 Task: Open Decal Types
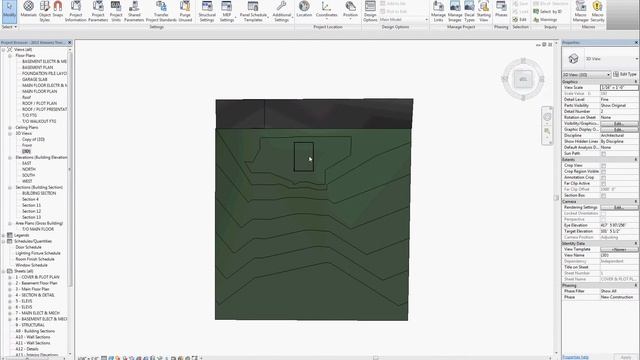pos(469,11)
